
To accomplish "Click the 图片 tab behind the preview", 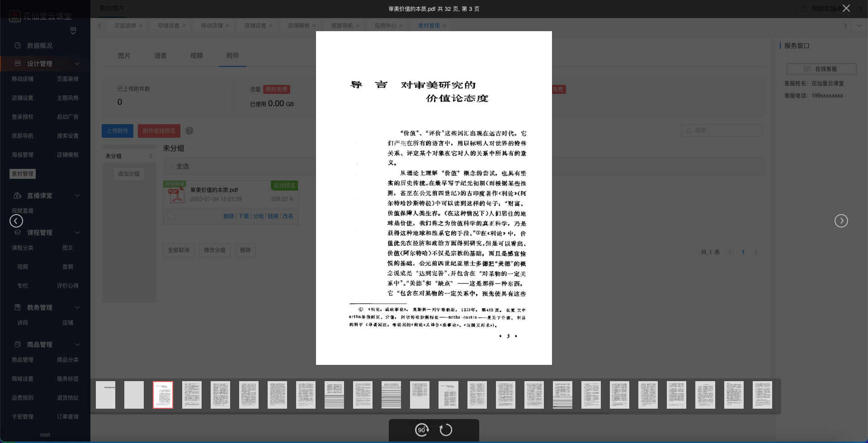I will pyautogui.click(x=124, y=56).
